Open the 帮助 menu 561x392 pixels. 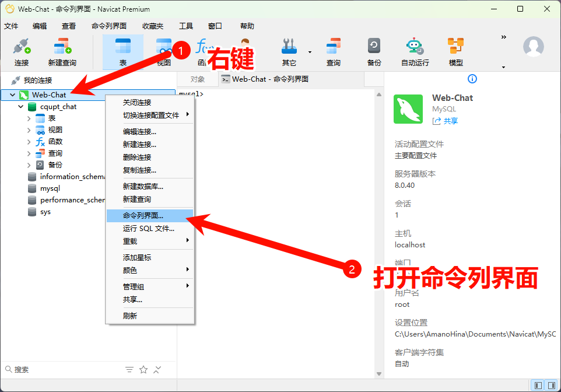(x=247, y=26)
